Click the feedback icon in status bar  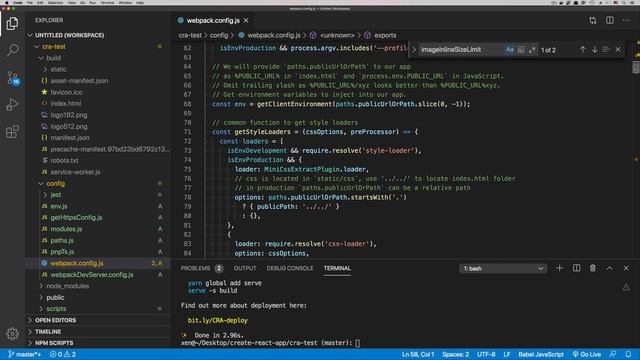coord(613,354)
